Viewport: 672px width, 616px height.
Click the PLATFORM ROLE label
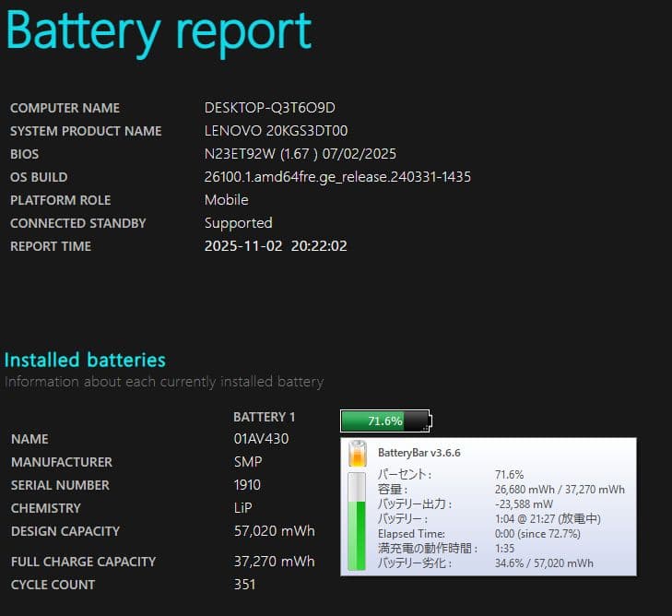coord(61,200)
